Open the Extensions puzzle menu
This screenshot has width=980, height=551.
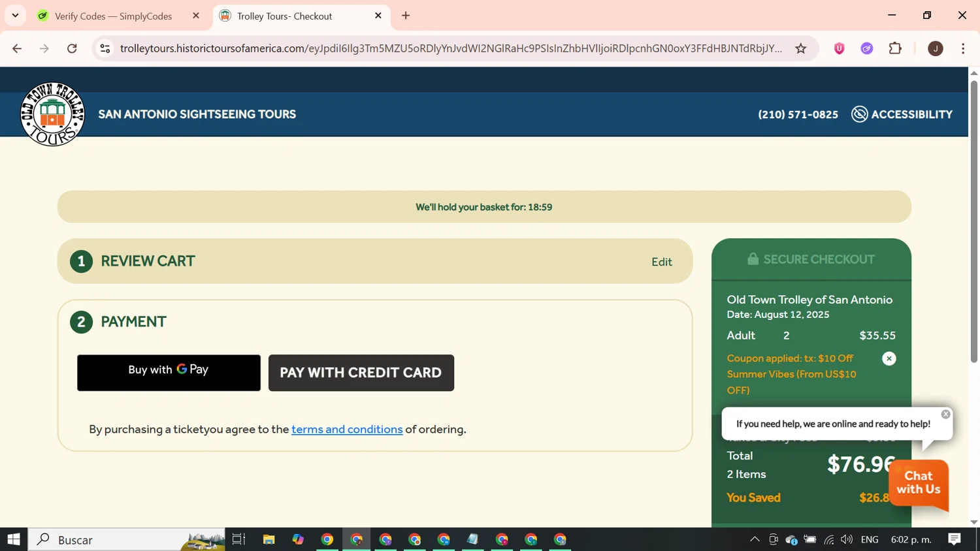[896, 48]
